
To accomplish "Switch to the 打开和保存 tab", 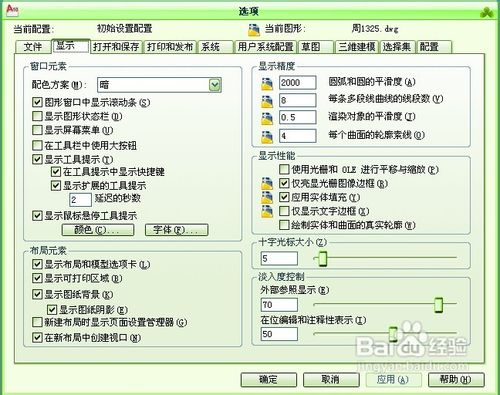I will pos(116,47).
